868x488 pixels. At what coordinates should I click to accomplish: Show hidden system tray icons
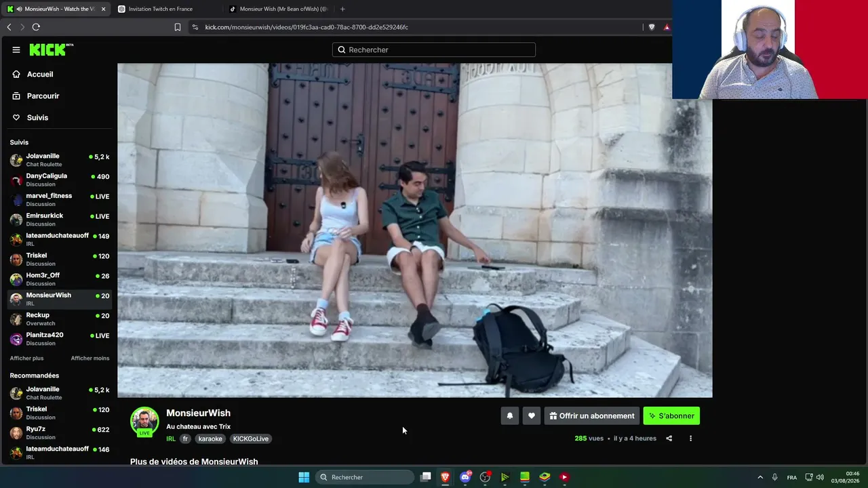(x=760, y=477)
